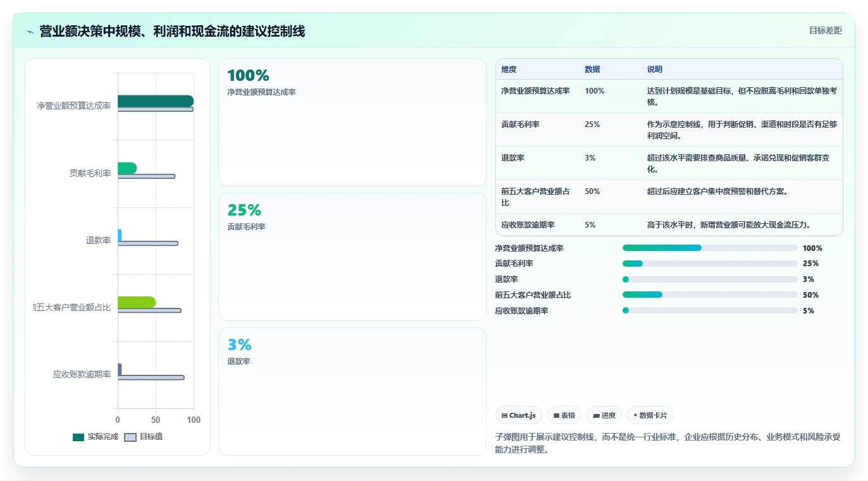This screenshot has height=481, width=868.
Task: Click the 数据 column header
Action: point(592,70)
